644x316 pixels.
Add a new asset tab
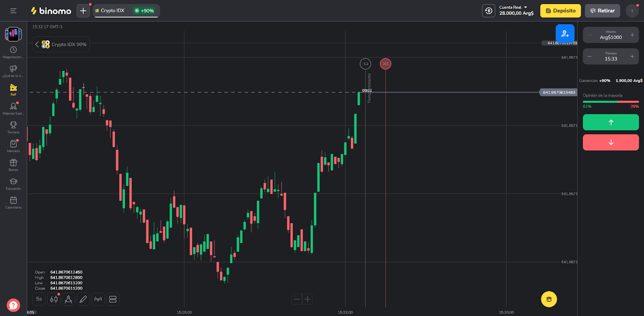coord(83,11)
